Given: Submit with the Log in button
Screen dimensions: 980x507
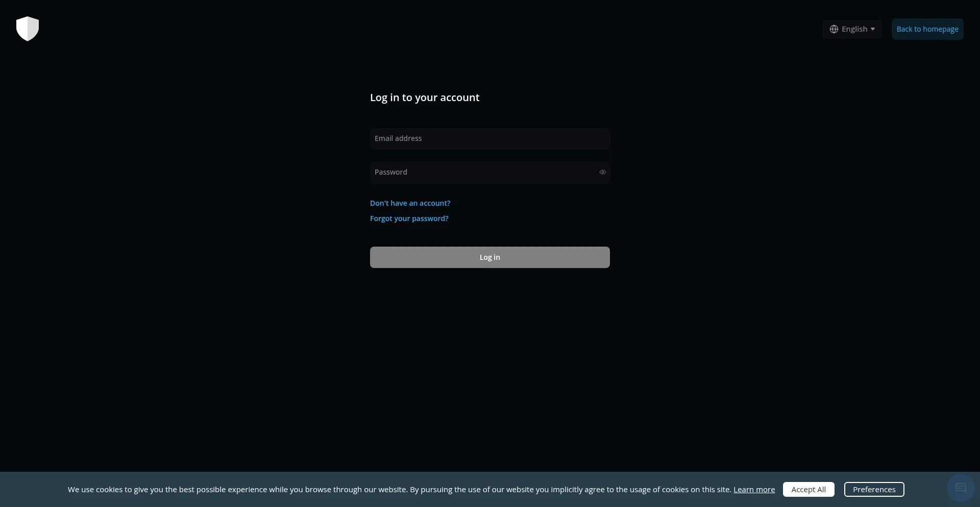Looking at the screenshot, I should 490,257.
